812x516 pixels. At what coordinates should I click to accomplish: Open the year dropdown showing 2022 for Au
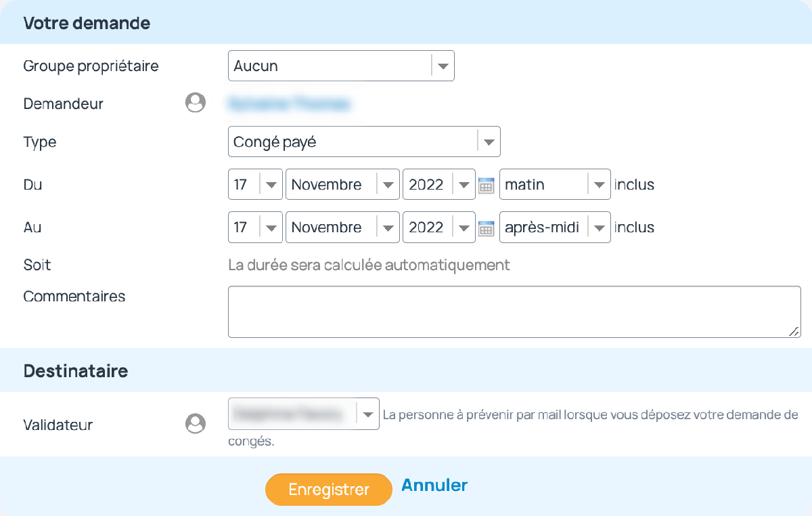pyautogui.click(x=464, y=227)
